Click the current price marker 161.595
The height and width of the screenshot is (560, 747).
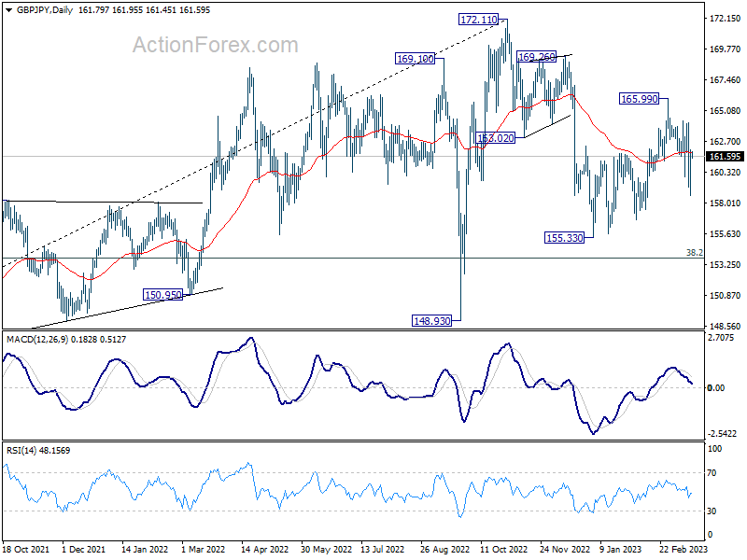[x=725, y=157]
